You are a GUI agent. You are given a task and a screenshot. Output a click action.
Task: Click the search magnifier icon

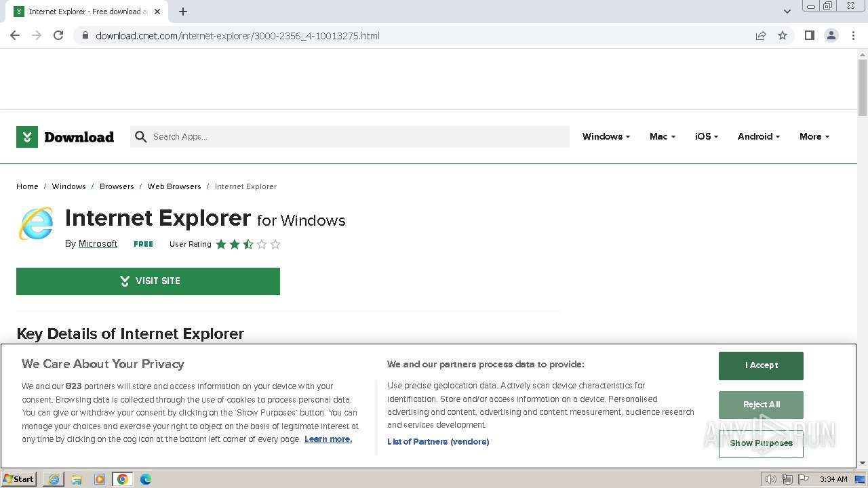pyautogui.click(x=141, y=137)
